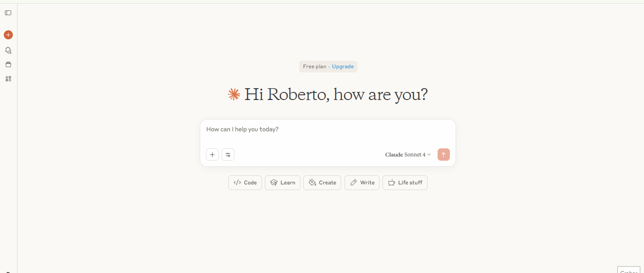Open the Artifacts icon in the sidebar

pos(8,79)
